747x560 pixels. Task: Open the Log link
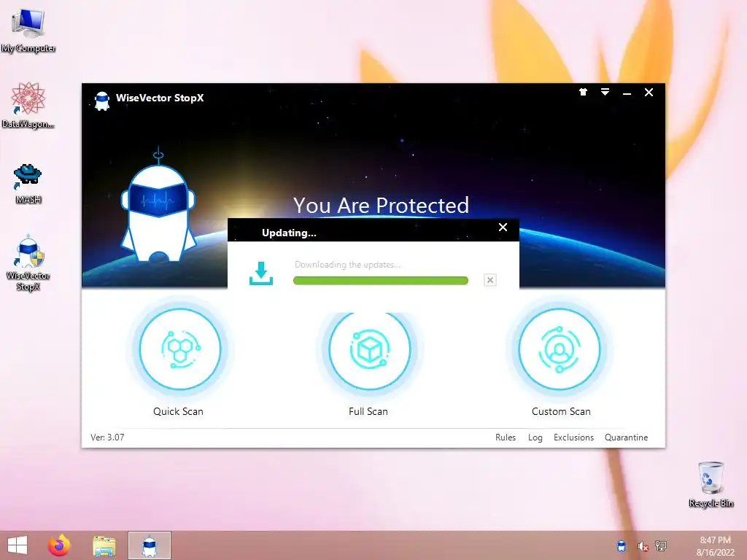535,437
